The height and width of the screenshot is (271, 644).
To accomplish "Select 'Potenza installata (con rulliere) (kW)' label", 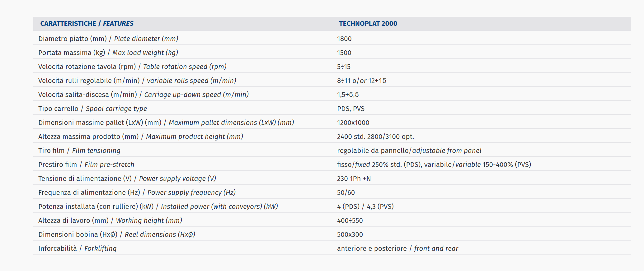I will point(158,207).
